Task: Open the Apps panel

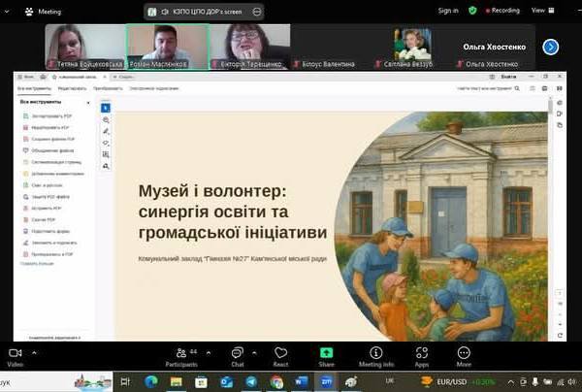Action: tap(422, 355)
